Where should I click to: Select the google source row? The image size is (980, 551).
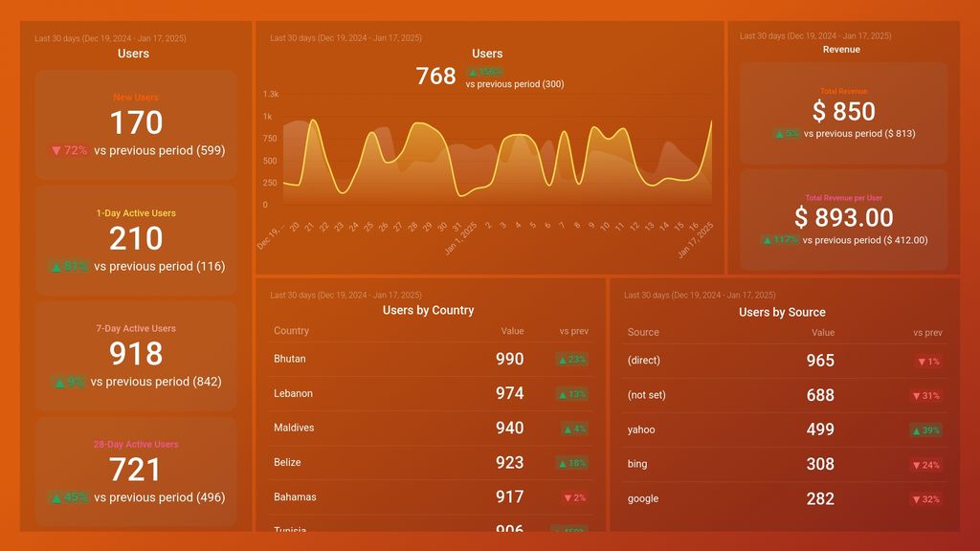pyautogui.click(x=785, y=499)
